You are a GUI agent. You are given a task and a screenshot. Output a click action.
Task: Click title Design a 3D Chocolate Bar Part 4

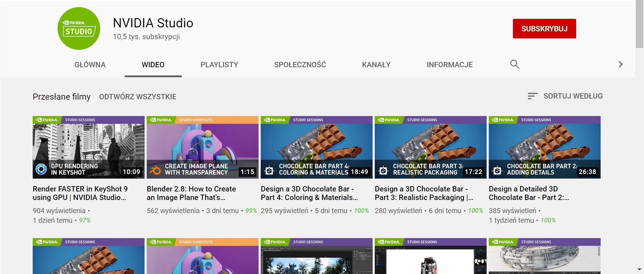(x=309, y=193)
